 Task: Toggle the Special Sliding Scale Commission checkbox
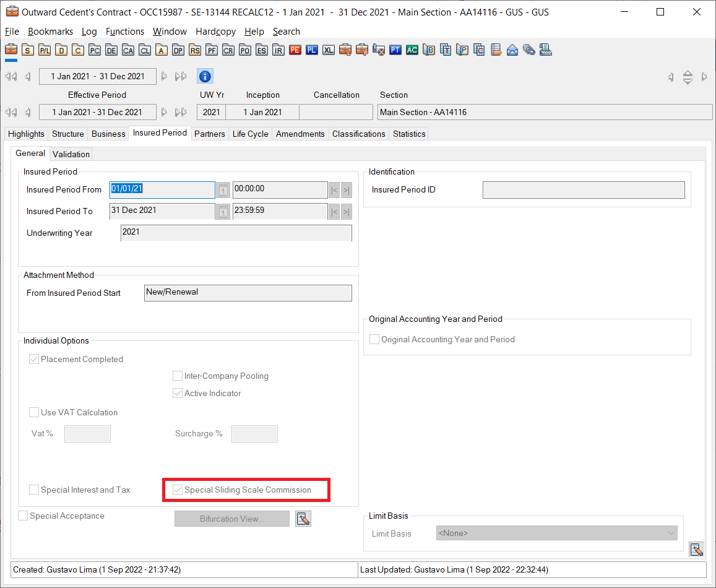coord(178,490)
